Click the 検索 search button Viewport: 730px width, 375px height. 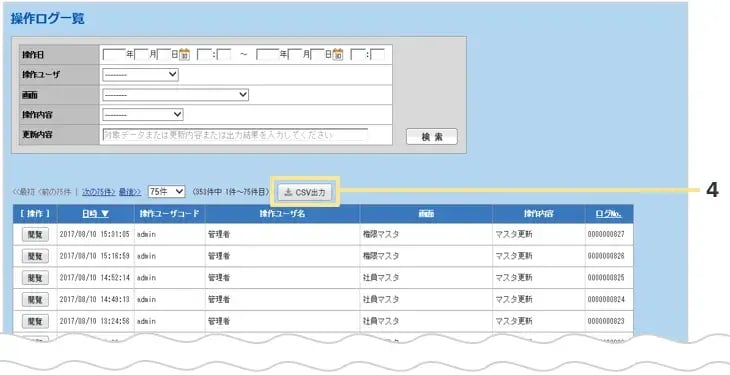[432, 136]
